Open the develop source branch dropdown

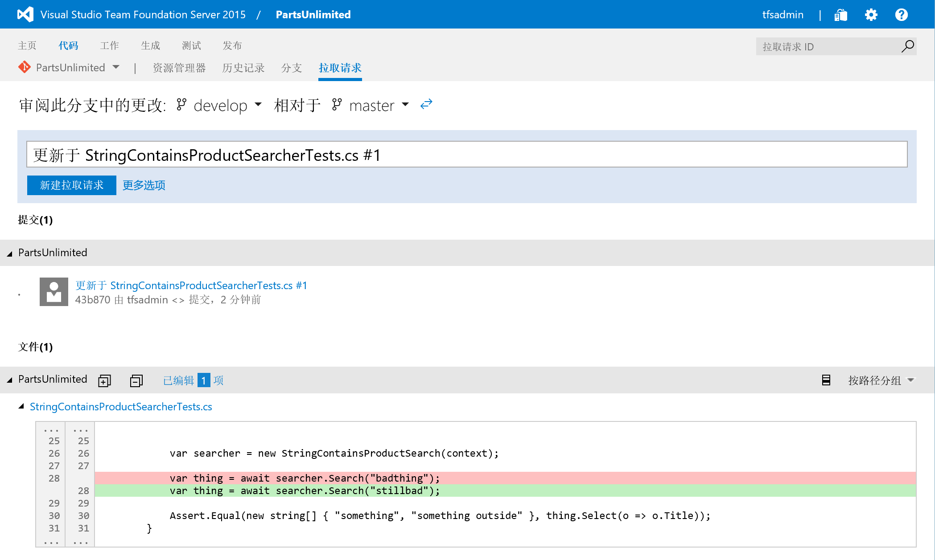(258, 105)
